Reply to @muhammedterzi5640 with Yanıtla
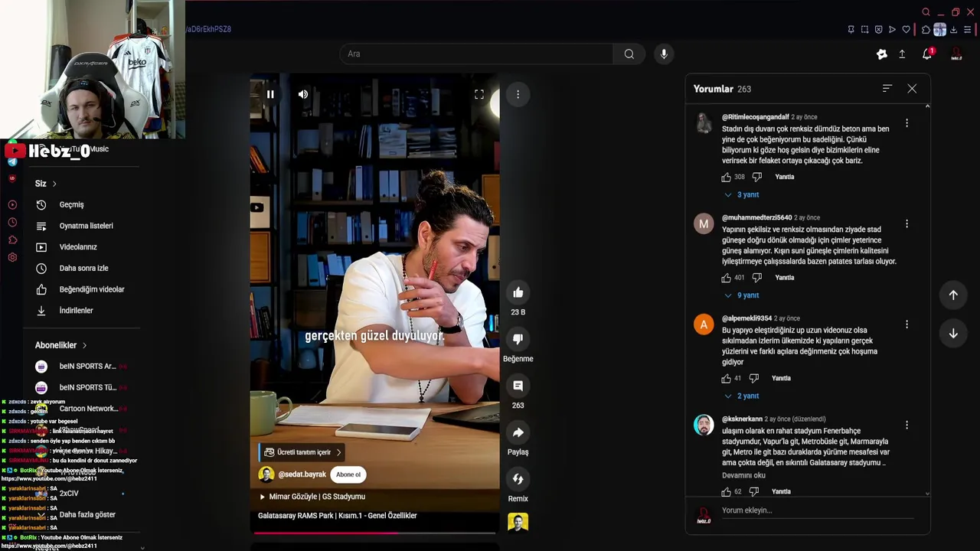Image resolution: width=980 pixels, height=551 pixels. [x=784, y=278]
